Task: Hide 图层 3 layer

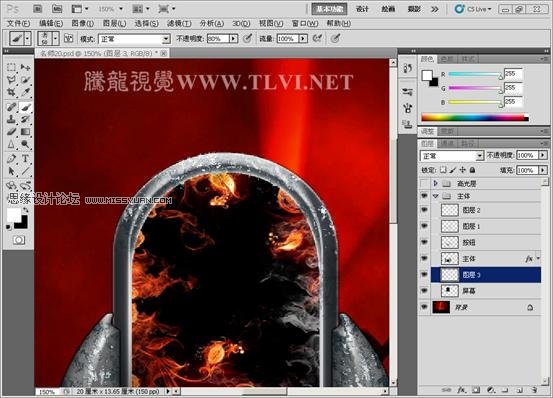Action: 424,275
